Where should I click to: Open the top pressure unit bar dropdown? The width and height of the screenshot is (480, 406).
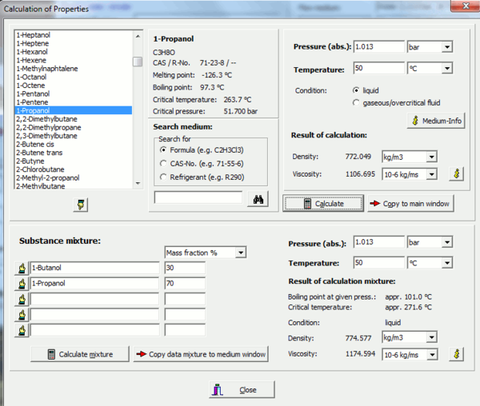tap(447, 47)
